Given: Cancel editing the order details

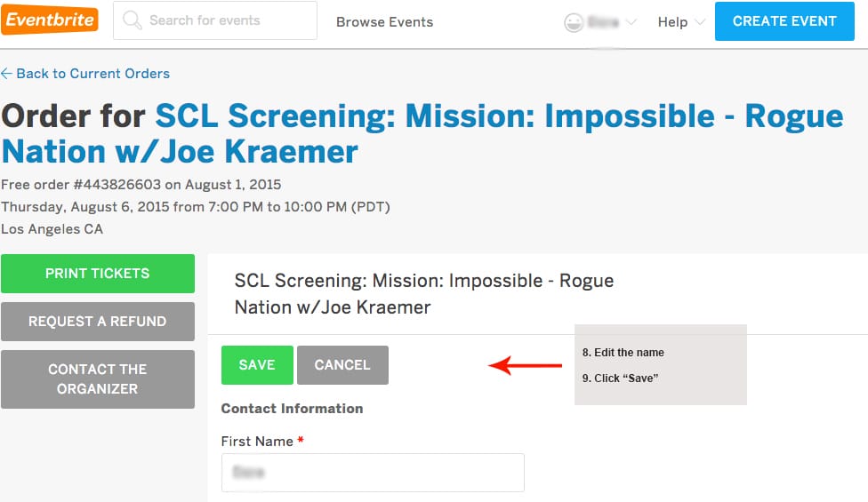Looking at the screenshot, I should tap(342, 365).
